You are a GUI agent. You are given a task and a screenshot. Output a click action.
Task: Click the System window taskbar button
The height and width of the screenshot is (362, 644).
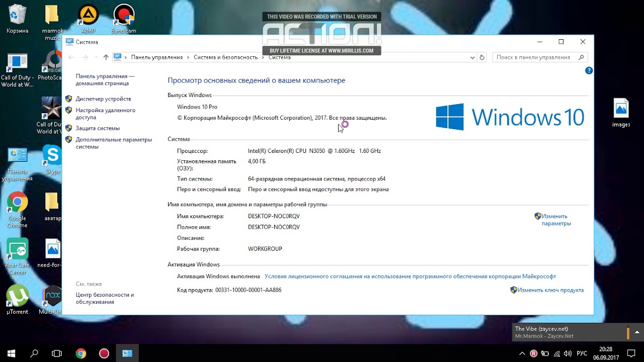127,353
